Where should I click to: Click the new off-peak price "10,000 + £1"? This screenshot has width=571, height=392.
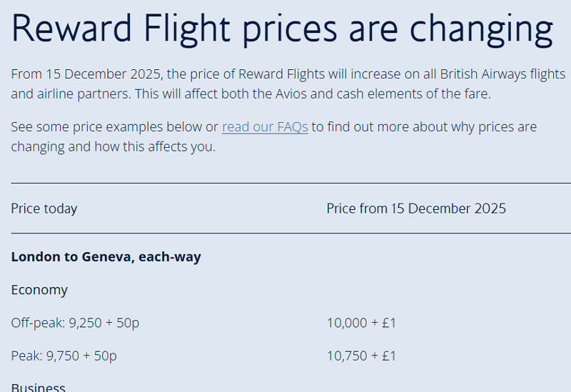(x=361, y=323)
